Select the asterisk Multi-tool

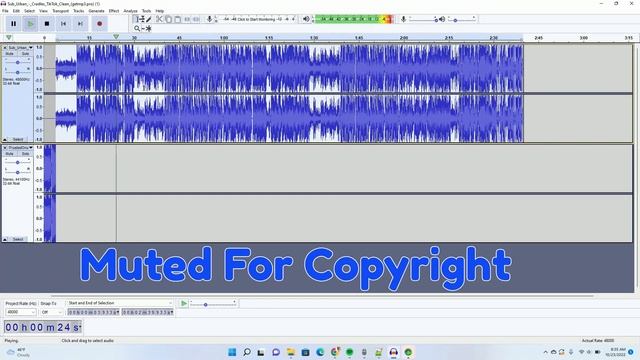click(x=149, y=28)
